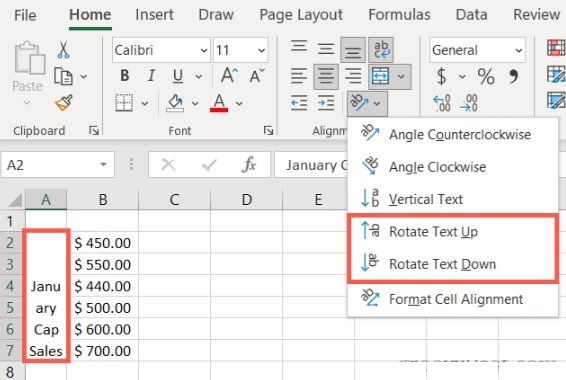This screenshot has height=380, width=566.
Task: Toggle Bottom Align button
Action: 353,50
